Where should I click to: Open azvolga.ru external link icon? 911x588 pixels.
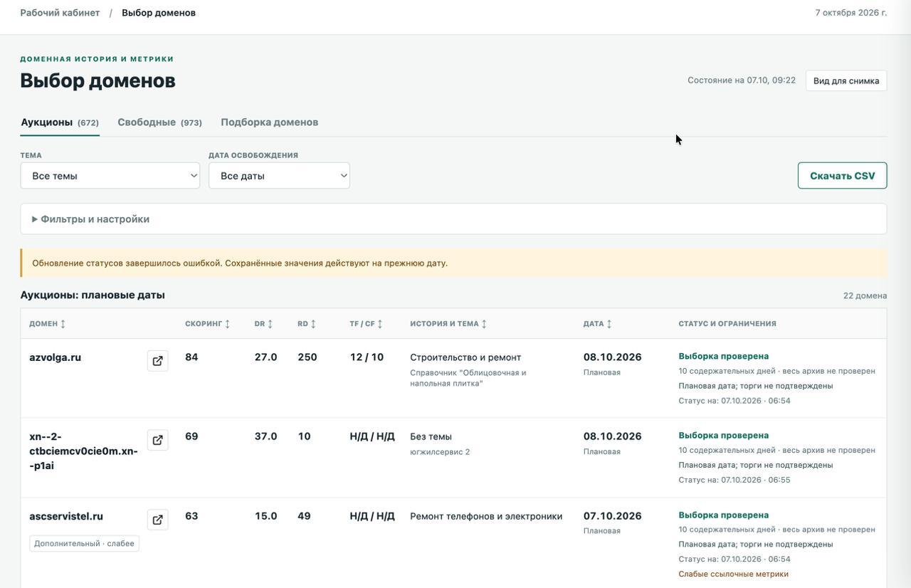coord(158,361)
